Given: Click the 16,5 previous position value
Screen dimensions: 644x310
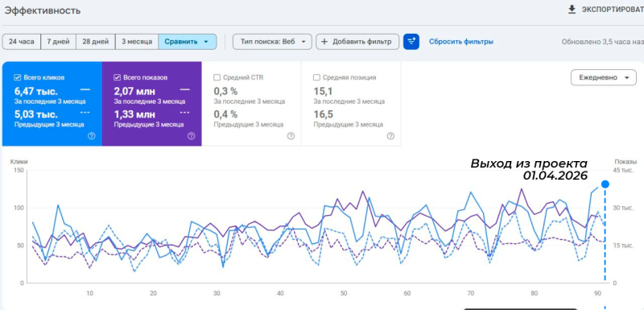Looking at the screenshot, I should (x=324, y=114).
